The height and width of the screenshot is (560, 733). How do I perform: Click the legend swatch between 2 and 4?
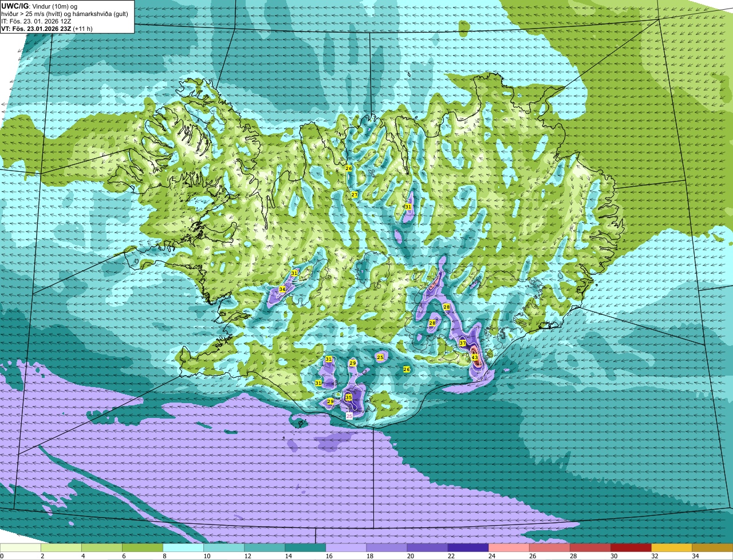click(61, 548)
